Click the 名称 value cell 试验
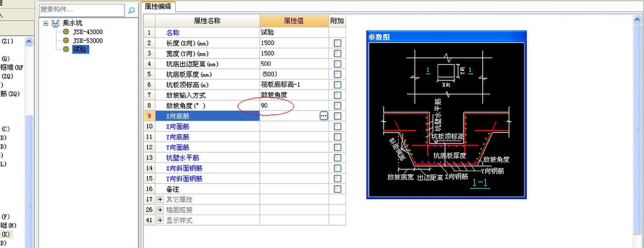The height and width of the screenshot is (248, 644). tap(294, 32)
